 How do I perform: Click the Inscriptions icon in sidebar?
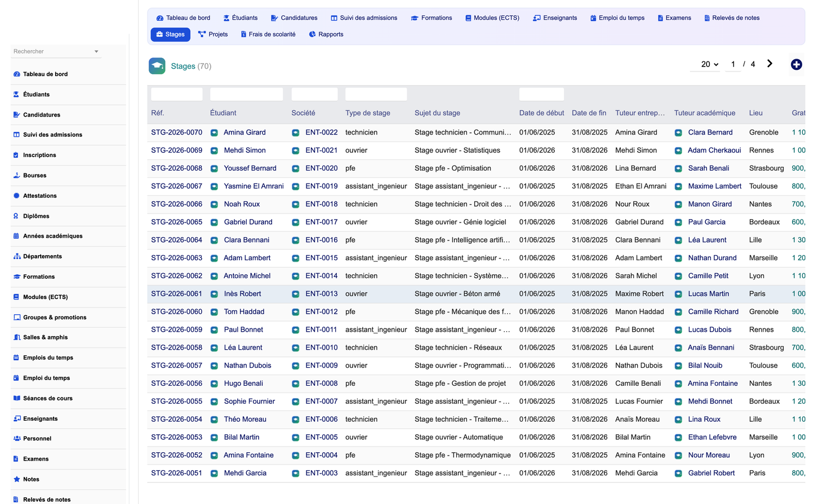[16, 155]
